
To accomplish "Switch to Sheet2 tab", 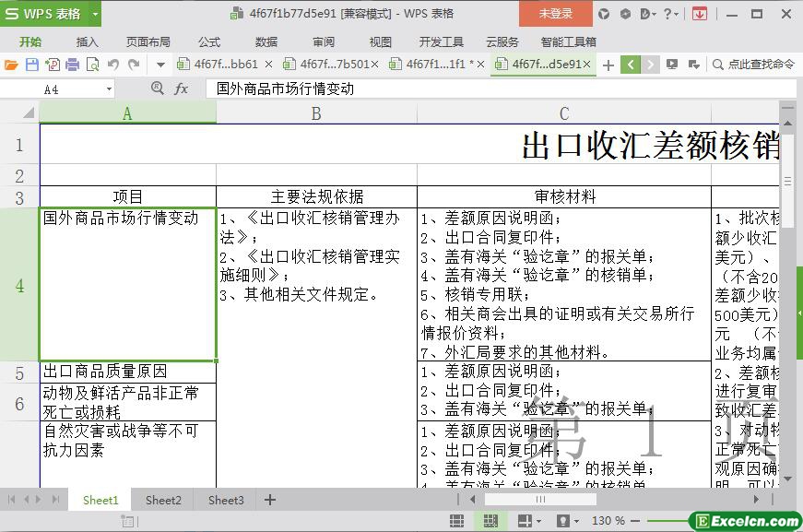I will click(x=163, y=500).
